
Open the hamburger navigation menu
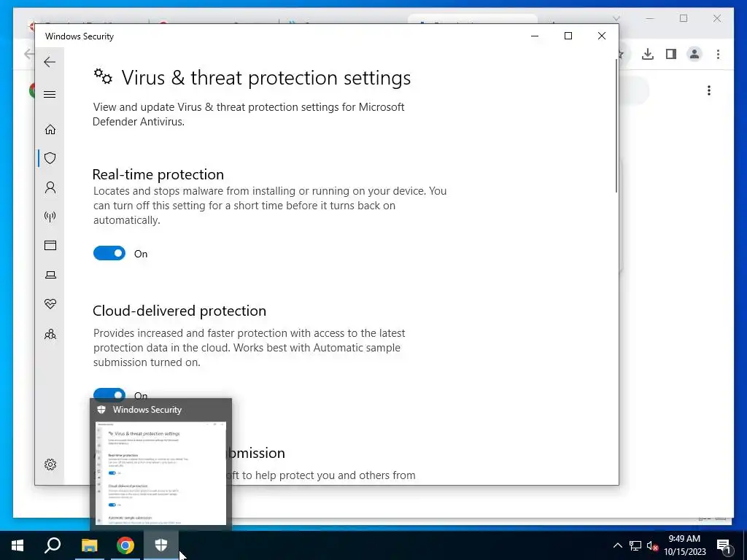point(50,94)
